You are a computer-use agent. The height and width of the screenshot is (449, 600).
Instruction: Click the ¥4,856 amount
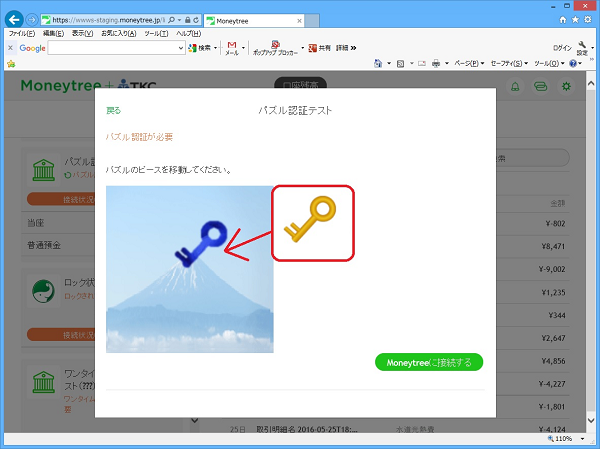(553, 361)
